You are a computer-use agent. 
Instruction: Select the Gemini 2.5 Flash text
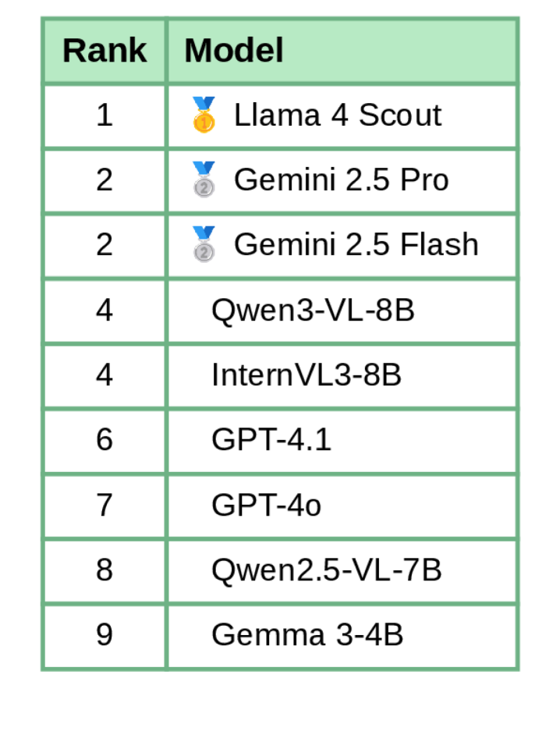point(356,245)
